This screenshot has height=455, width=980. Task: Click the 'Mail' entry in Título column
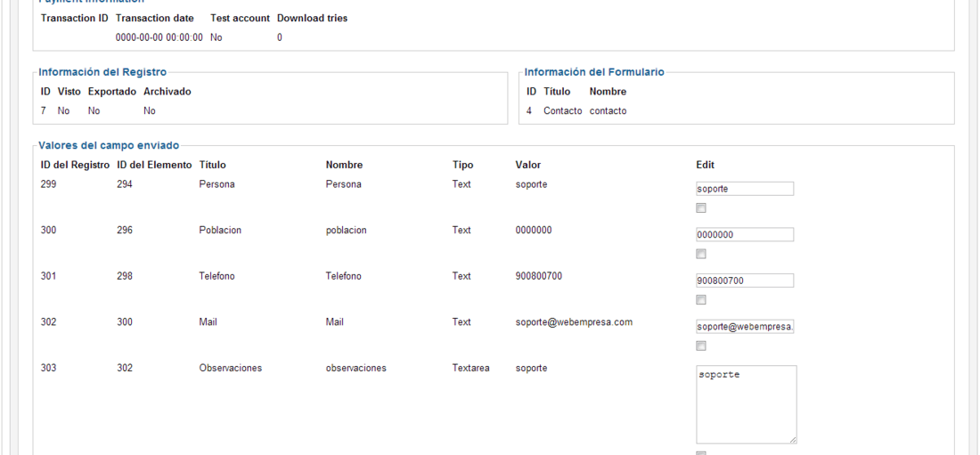pos(208,321)
